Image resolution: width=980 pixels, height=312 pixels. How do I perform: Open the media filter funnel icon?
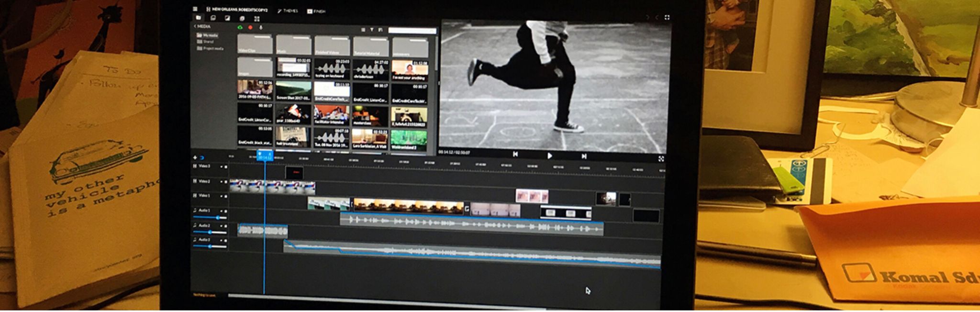(372, 30)
